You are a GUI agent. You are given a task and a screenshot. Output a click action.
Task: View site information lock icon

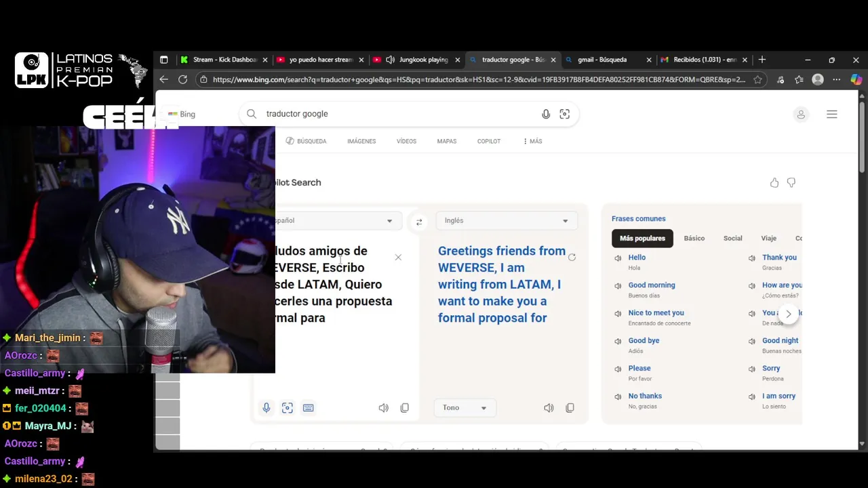coord(203,79)
